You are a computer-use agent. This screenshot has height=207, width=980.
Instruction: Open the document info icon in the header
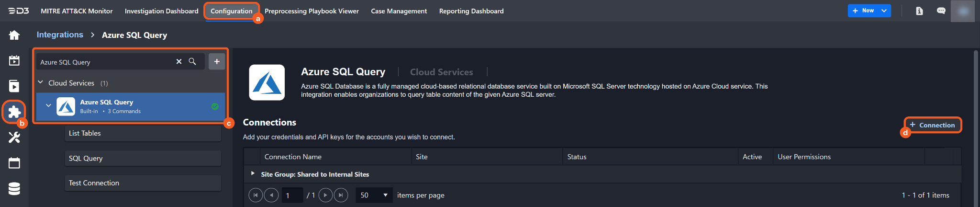919,11
